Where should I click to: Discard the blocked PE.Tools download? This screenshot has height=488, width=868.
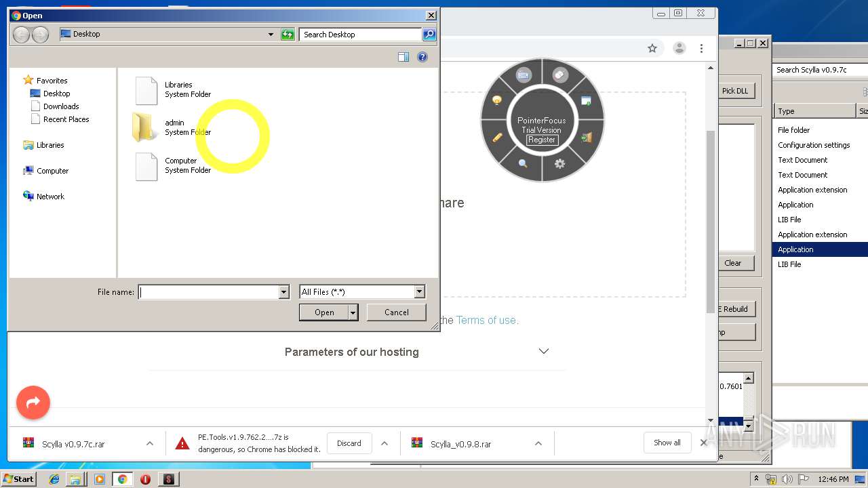349,443
